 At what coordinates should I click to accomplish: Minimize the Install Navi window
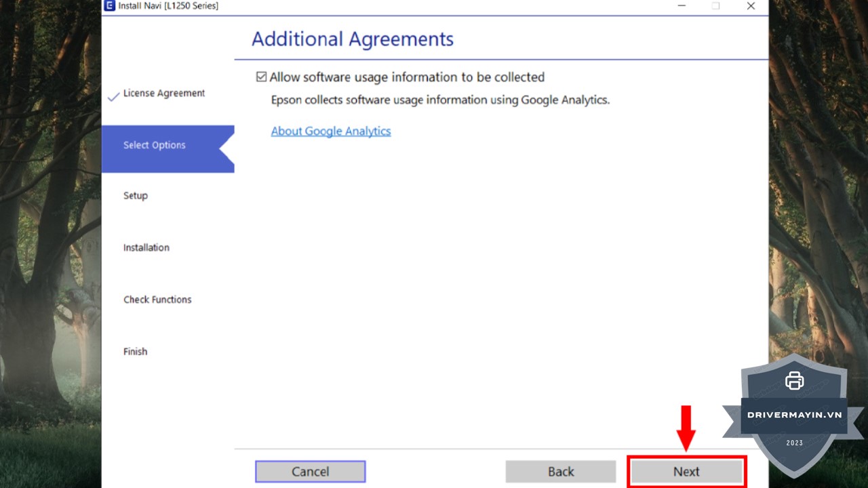click(x=681, y=6)
